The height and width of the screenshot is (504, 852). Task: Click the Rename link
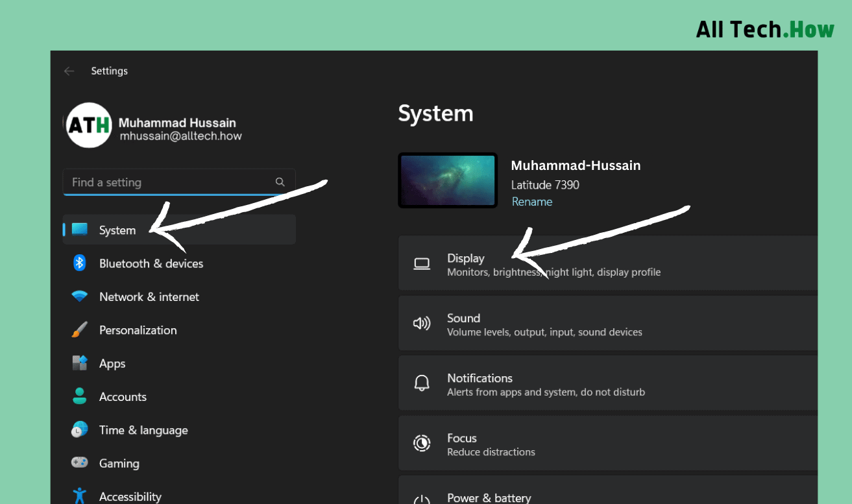pyautogui.click(x=531, y=202)
